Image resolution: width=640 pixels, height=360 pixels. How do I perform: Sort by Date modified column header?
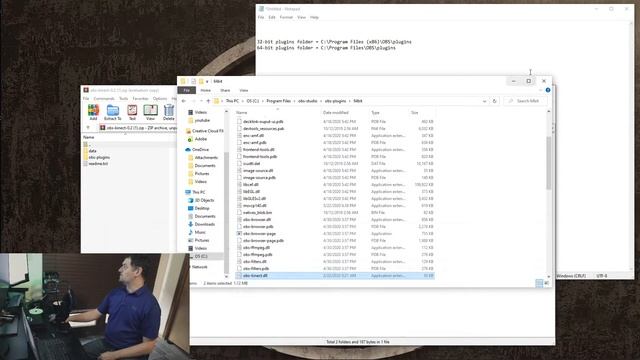click(x=336, y=113)
